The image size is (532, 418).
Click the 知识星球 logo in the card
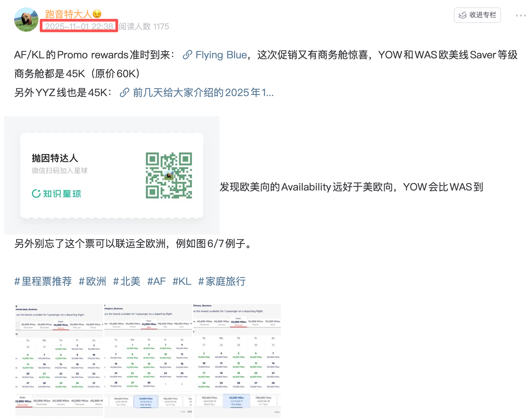(x=57, y=193)
